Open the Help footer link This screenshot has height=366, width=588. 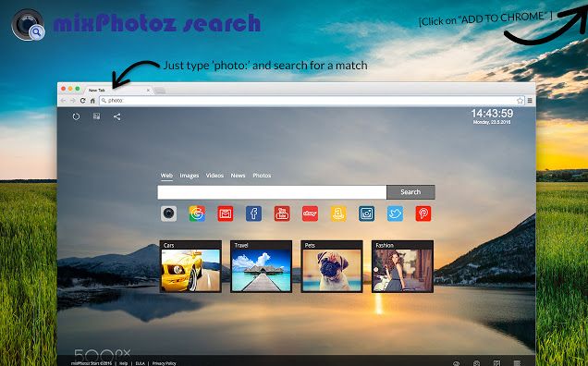click(x=123, y=363)
